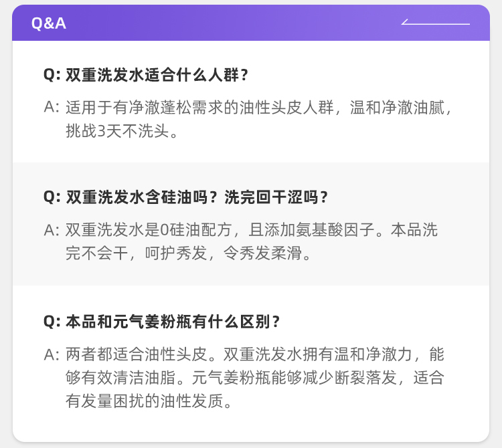This screenshot has width=502, height=448.
Task: Click the "A:" marker before 两者都适合油性头皮
Action: (52, 354)
